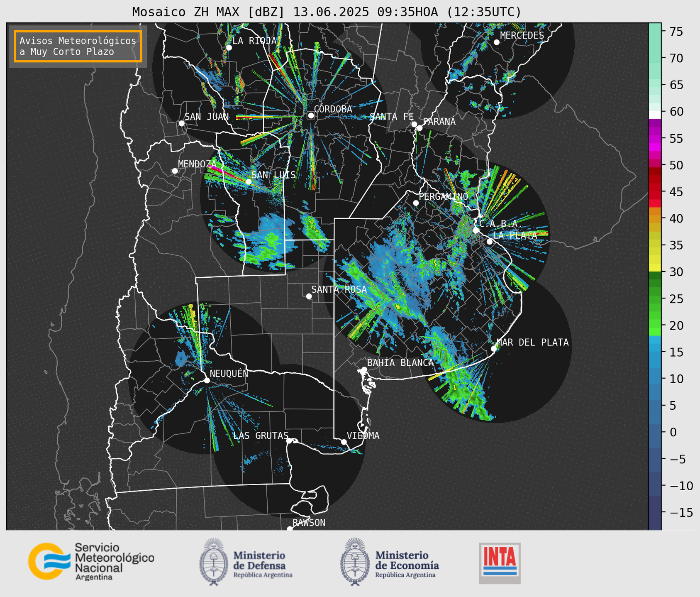700x597 pixels.
Task: Click the Paraná city marker dot
Action: (420, 128)
